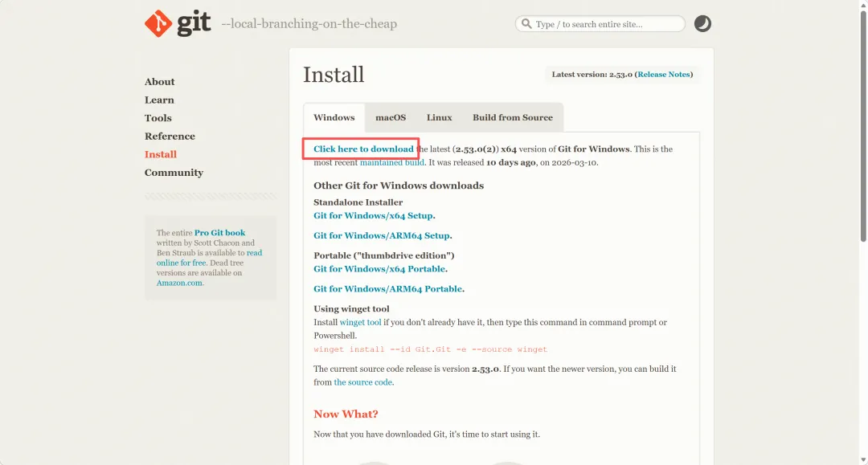Go to the Tools page
This screenshot has height=465, width=868.
(158, 118)
